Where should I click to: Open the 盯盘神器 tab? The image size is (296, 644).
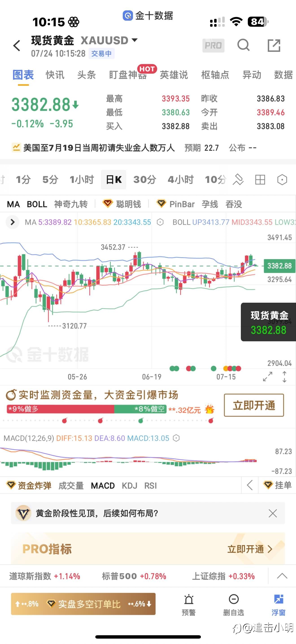(128, 75)
